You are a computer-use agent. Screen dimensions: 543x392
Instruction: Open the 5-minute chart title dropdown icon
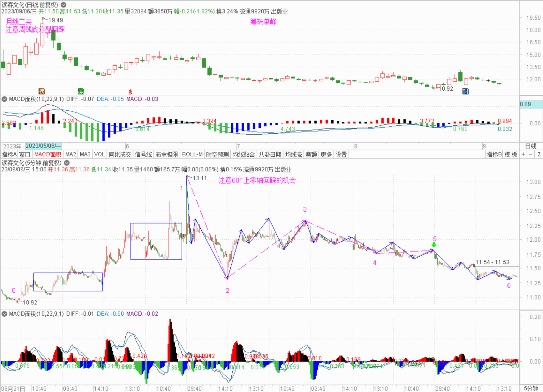click(x=67, y=163)
